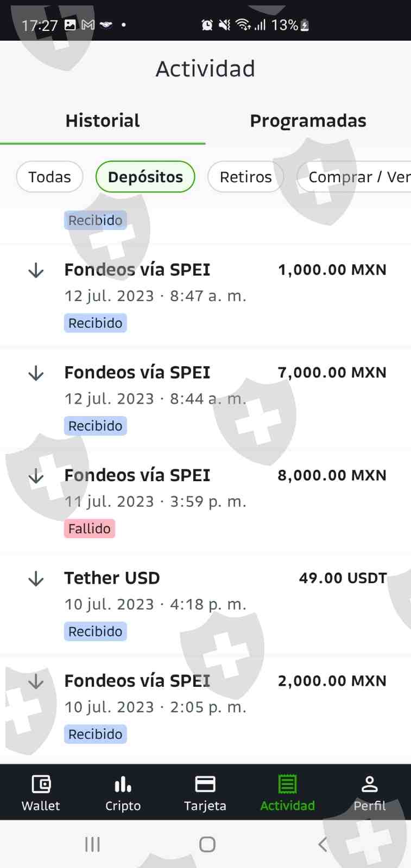Switch to the Programadas tab

pos(308,120)
